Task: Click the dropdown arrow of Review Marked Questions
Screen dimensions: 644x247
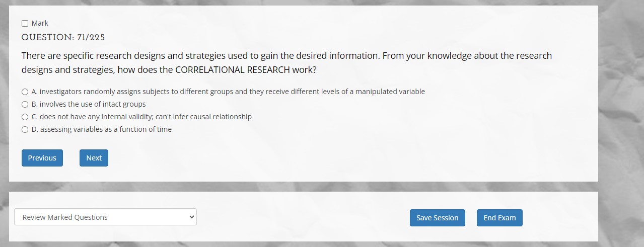Action: click(x=191, y=217)
